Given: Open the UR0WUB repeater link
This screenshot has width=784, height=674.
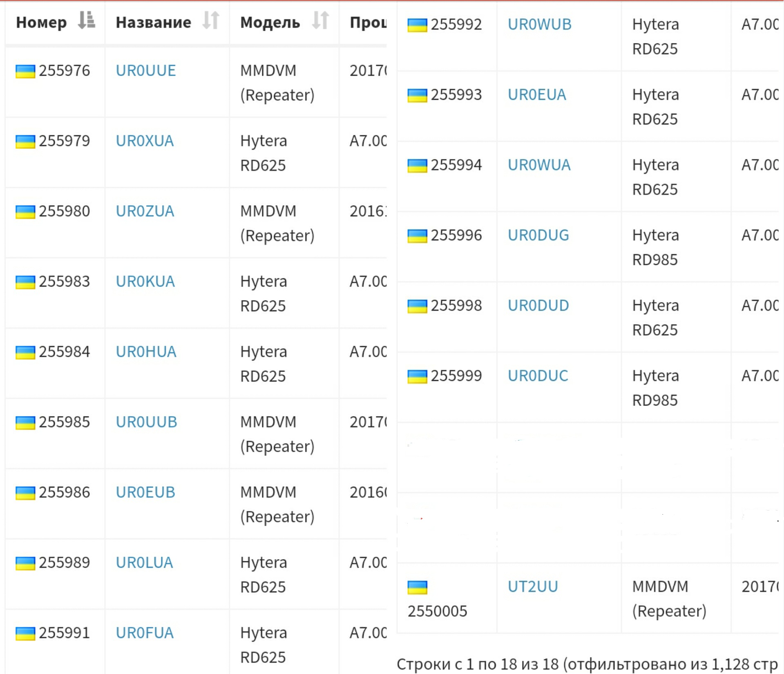Looking at the screenshot, I should (539, 25).
